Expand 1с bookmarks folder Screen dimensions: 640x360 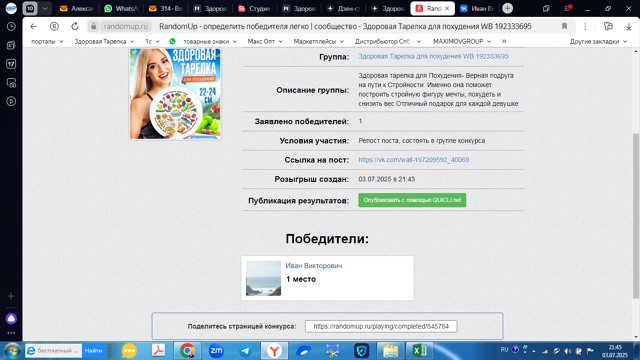pyautogui.click(x=152, y=41)
